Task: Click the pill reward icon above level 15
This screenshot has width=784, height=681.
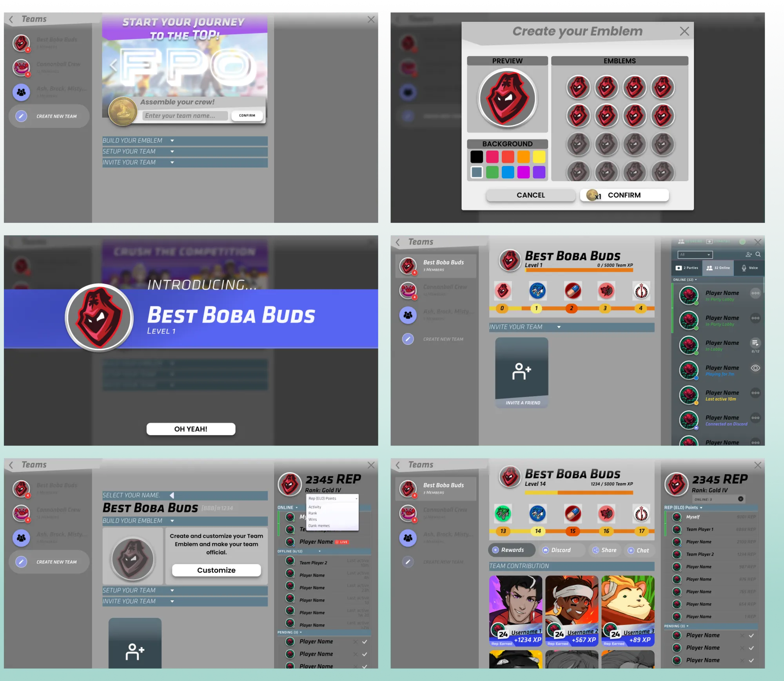Action: 573,513
